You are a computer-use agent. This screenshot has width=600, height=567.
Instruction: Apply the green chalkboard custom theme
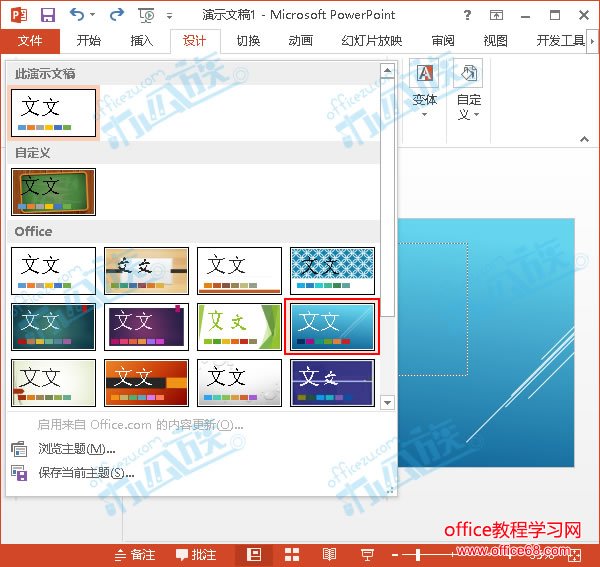tap(53, 192)
